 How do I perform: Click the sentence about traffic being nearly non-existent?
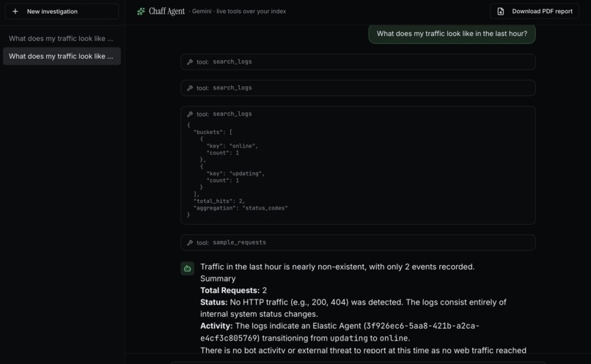click(337, 267)
